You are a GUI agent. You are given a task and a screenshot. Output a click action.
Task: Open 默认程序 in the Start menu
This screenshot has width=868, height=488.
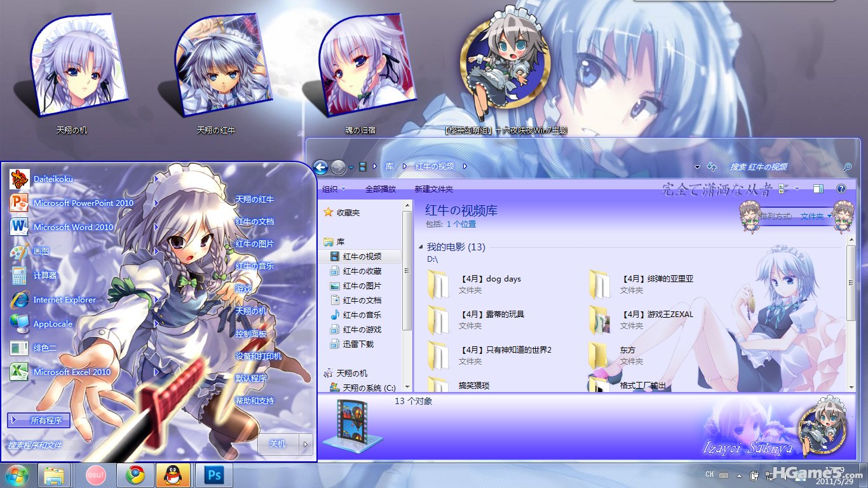(251, 379)
